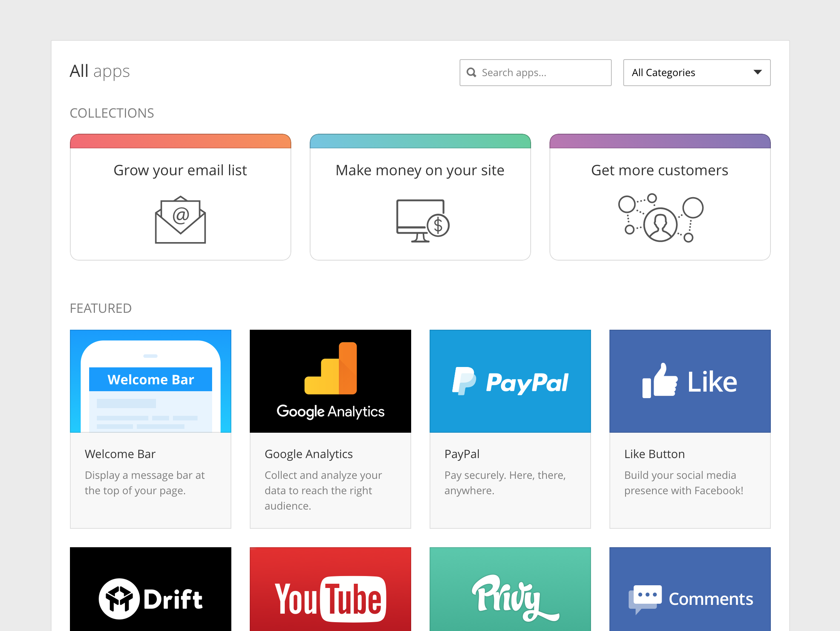The width and height of the screenshot is (840, 631).
Task: Click 'Pay securely. Here, there, anywhere.' text
Action: [505, 483]
